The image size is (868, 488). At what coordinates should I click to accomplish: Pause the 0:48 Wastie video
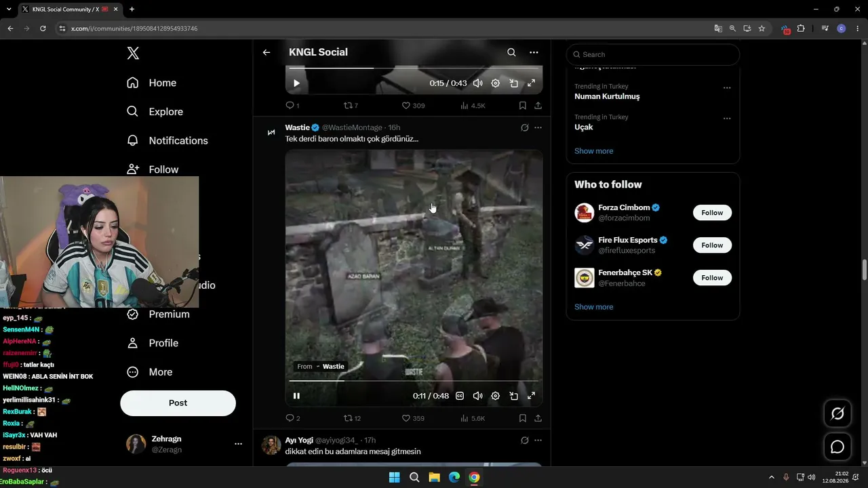coord(296,396)
